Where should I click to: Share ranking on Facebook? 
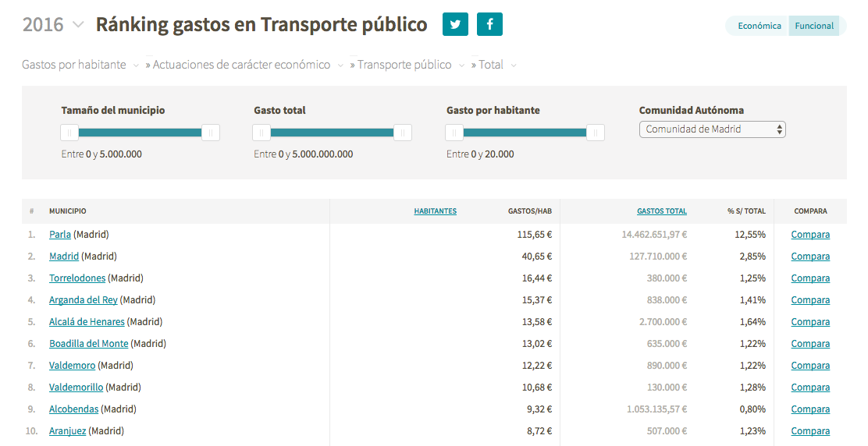[x=489, y=24]
